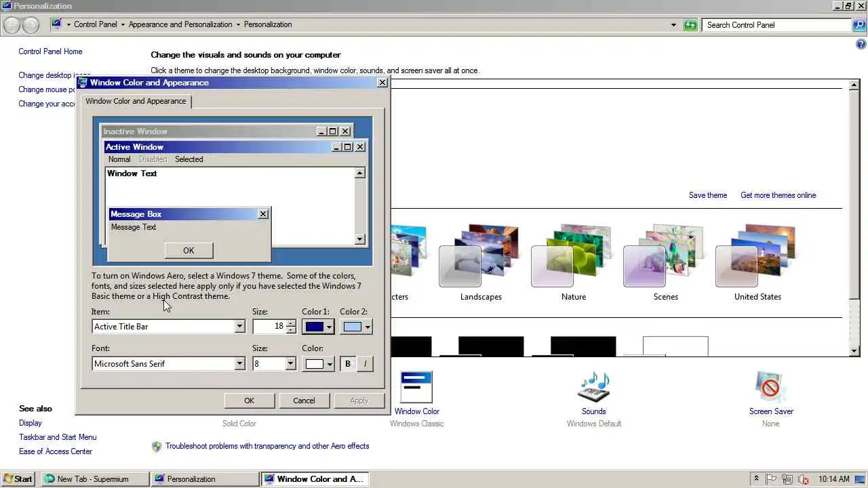Open the Item dropdown list

pyautogui.click(x=239, y=327)
